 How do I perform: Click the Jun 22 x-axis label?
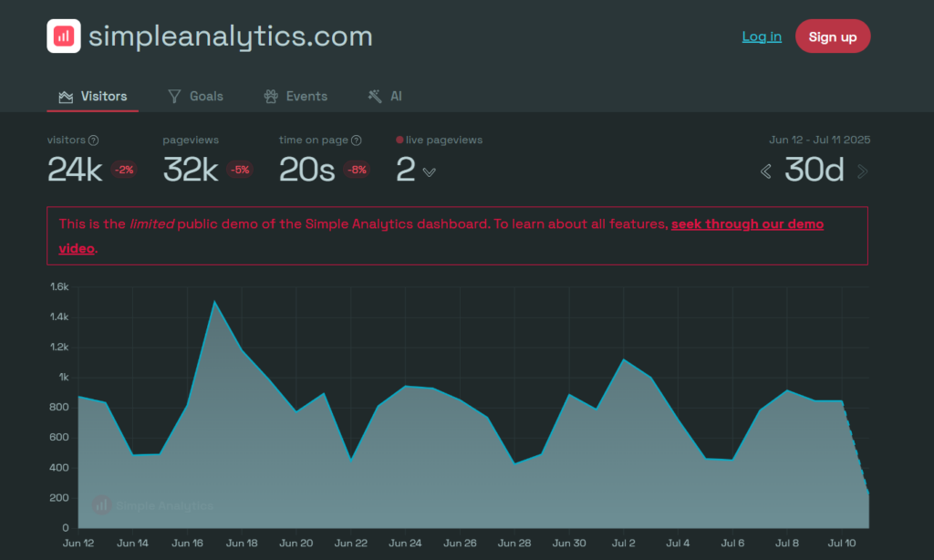click(351, 544)
